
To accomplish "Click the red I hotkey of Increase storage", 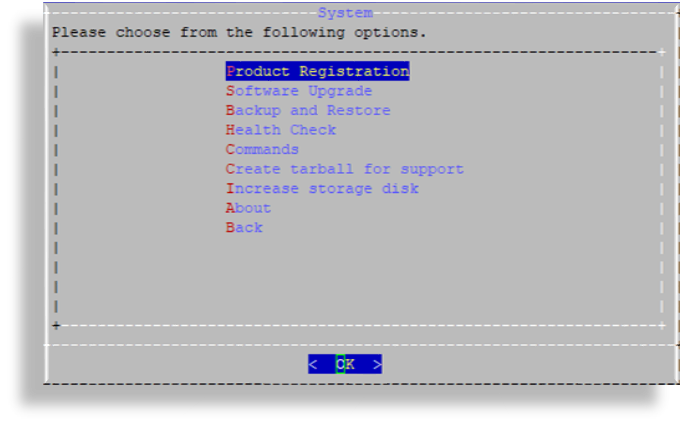I will [x=230, y=189].
